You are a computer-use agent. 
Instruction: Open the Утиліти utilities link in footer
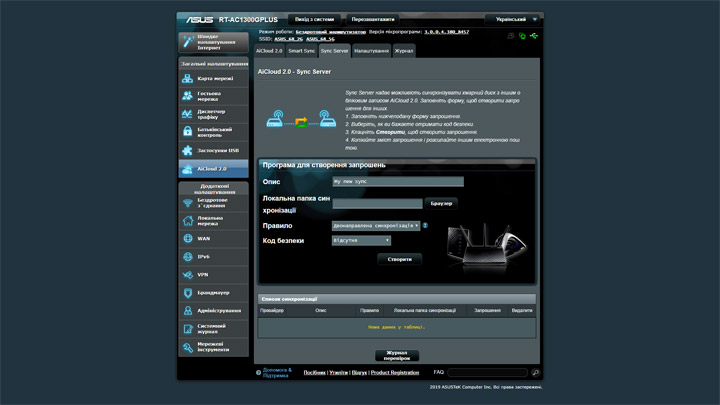[338, 372]
